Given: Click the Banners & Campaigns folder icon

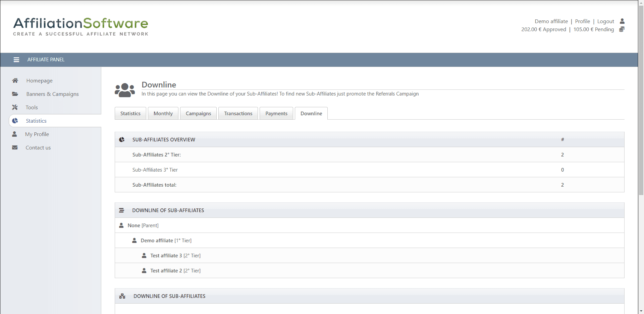Looking at the screenshot, I should tap(15, 94).
